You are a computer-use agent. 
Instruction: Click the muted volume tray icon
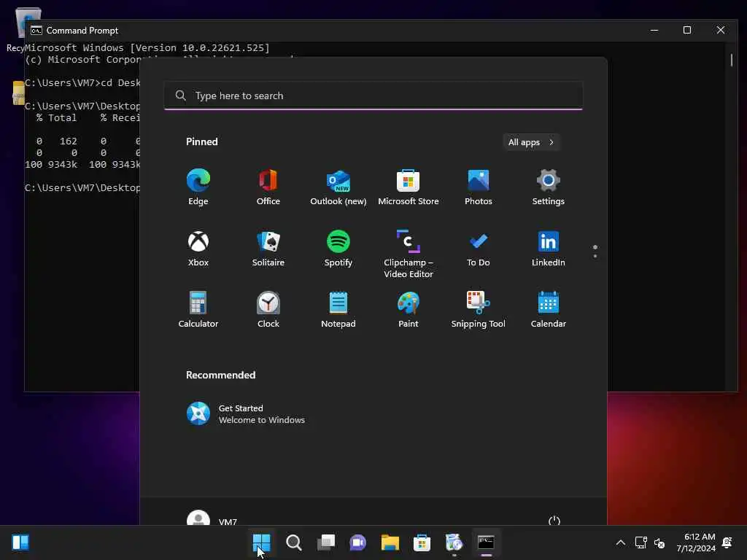click(659, 542)
